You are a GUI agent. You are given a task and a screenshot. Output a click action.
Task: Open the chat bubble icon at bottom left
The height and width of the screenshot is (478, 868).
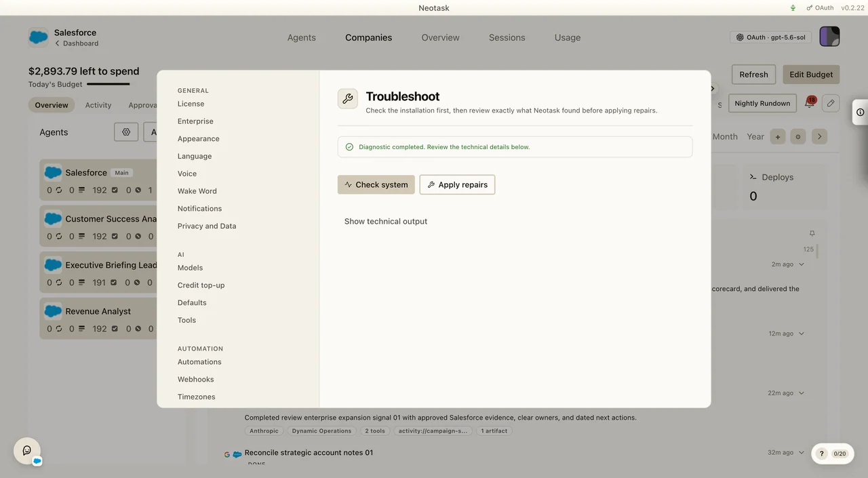(27, 450)
